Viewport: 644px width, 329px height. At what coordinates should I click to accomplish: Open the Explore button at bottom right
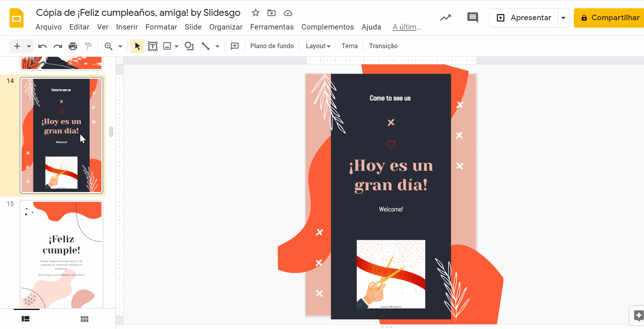(638, 316)
